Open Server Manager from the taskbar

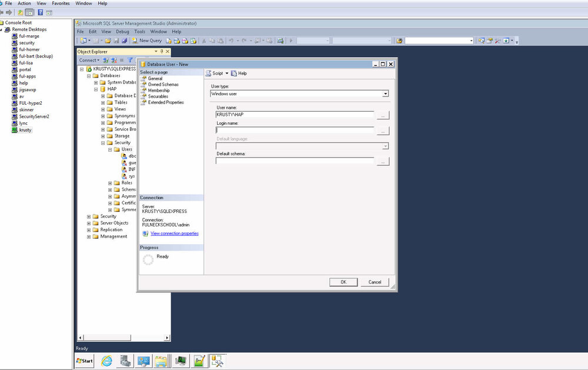click(x=125, y=361)
